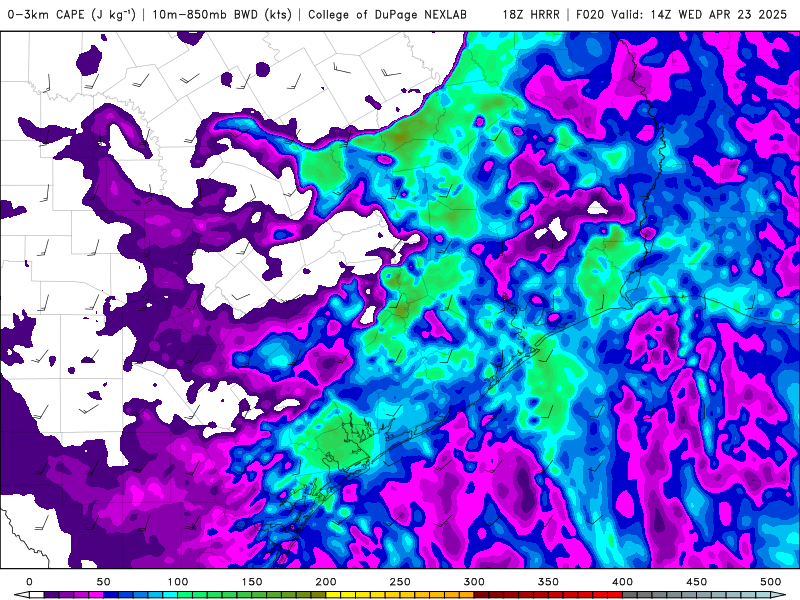Click the right arrow end of the color bar
This screenshot has height=600, width=800.
pyautogui.click(x=778, y=595)
